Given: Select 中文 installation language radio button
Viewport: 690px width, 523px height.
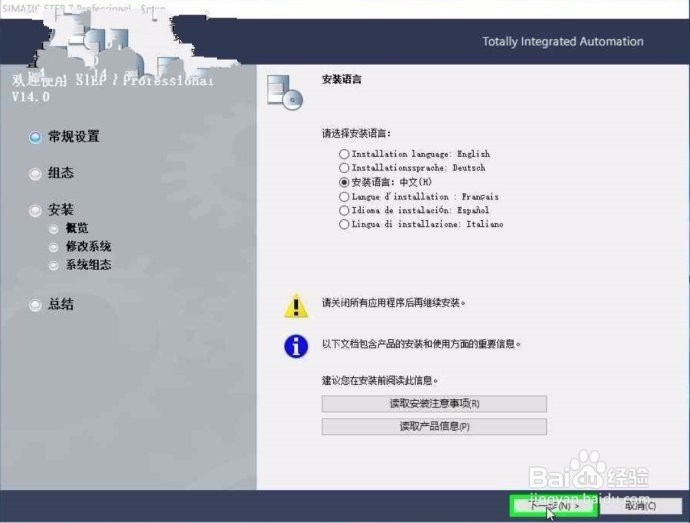Looking at the screenshot, I should [x=344, y=182].
